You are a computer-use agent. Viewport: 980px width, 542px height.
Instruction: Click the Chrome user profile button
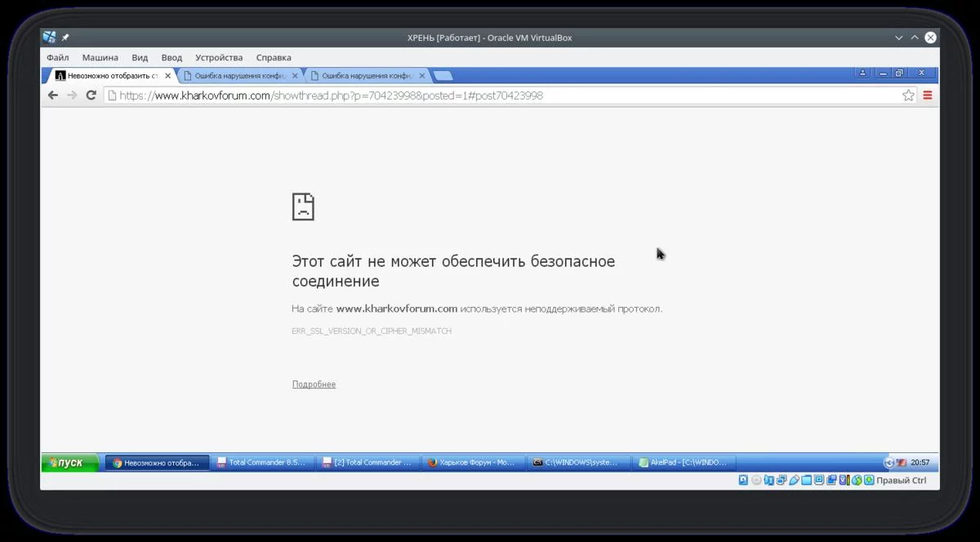click(x=863, y=73)
